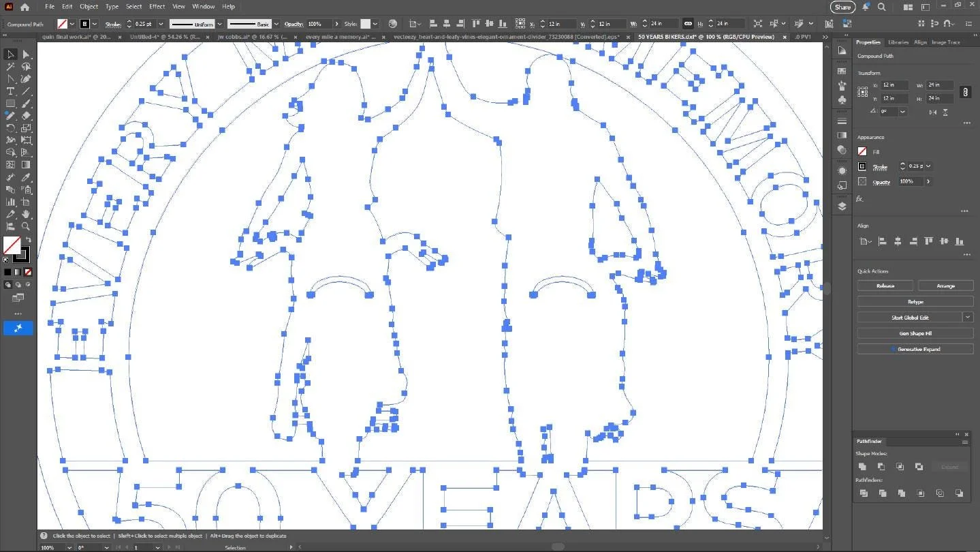980x552 pixels.
Task: Select the Eraser tool
Action: point(26,116)
